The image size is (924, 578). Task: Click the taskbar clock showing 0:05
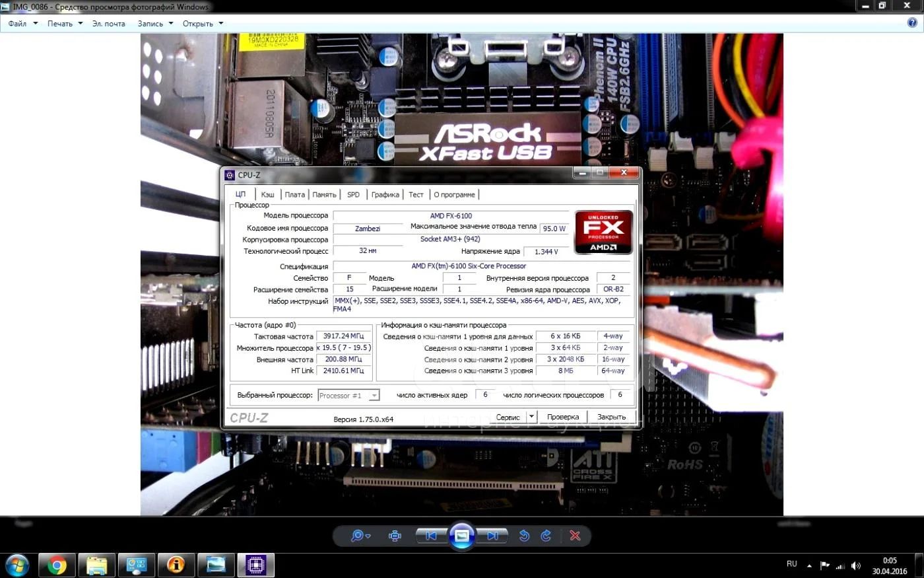click(889, 566)
